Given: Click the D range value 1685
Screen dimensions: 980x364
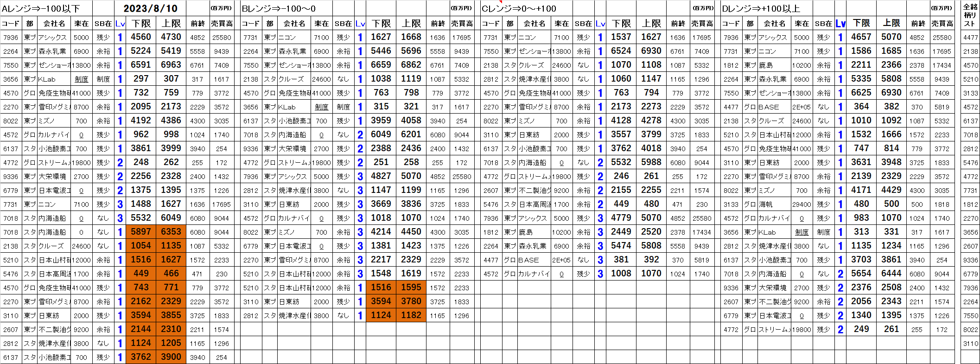Looking at the screenshot, I should tap(891, 51).
